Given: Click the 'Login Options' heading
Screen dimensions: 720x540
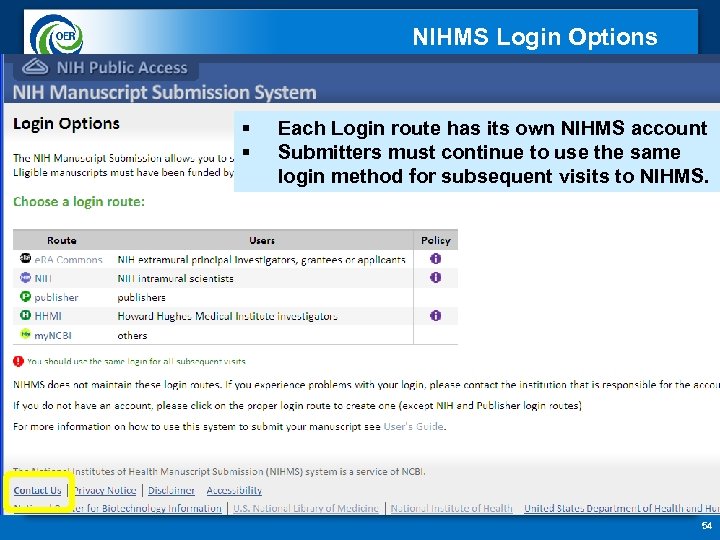Looking at the screenshot, I should (x=66, y=124).
